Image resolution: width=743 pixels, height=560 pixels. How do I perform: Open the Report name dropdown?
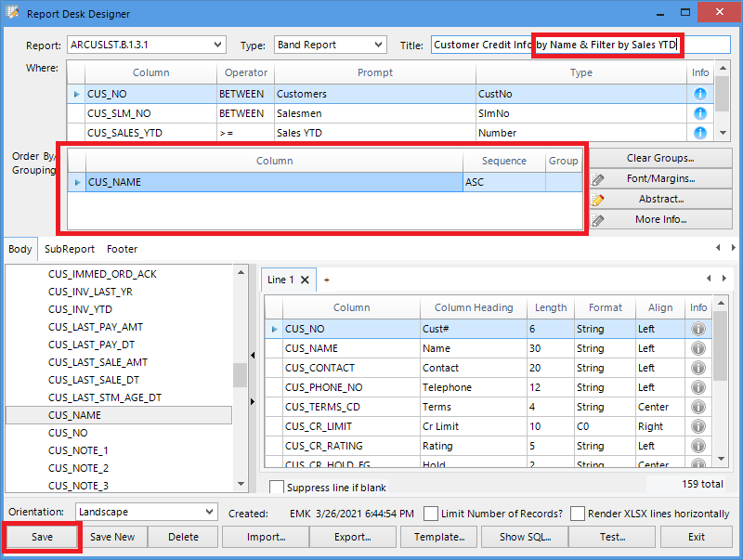tap(217, 45)
